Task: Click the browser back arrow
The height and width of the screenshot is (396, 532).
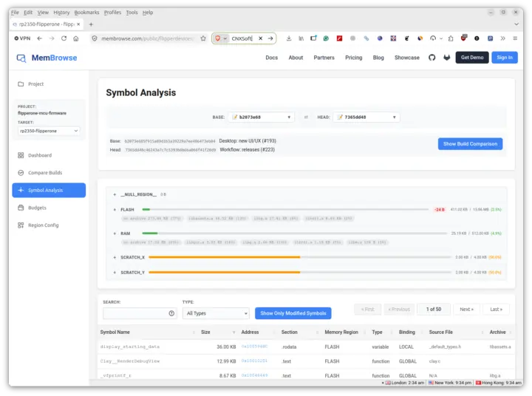Action: [x=40, y=38]
